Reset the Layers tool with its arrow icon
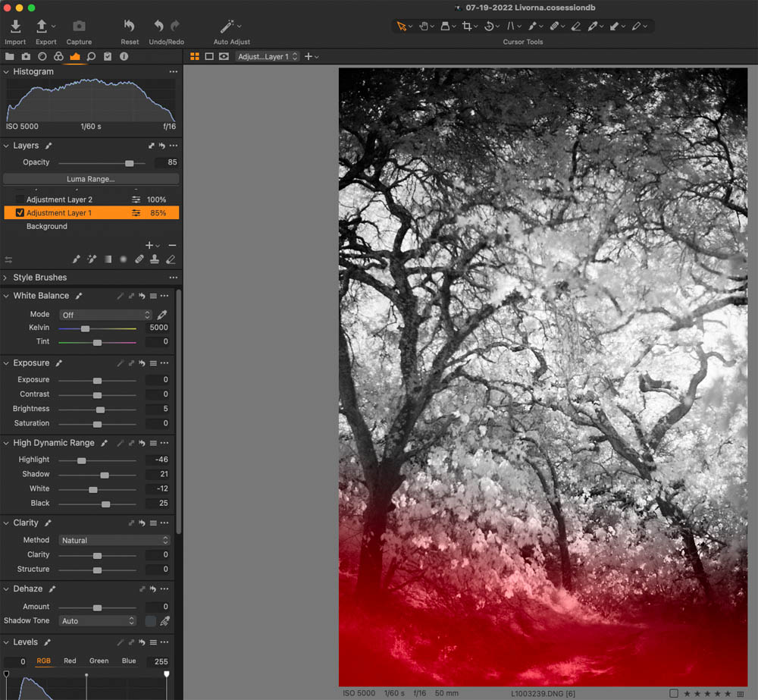The image size is (758, 700). 162,146
